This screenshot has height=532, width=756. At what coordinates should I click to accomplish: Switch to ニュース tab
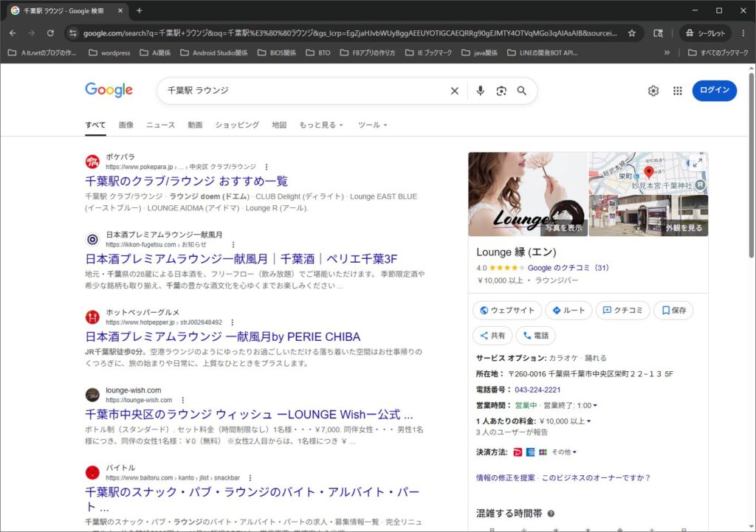click(x=160, y=125)
